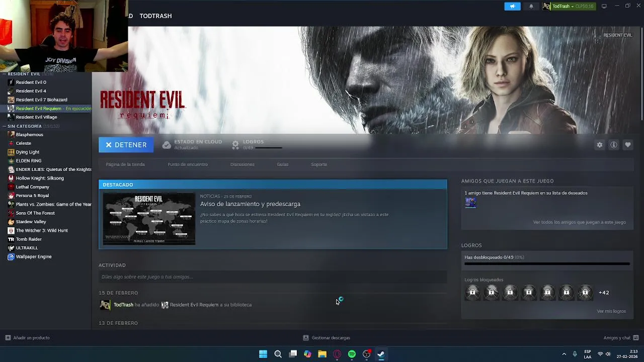Viewport: 644px width, 362px height.
Task: Open Resident Evil Requiem link in activity
Action: click(194, 305)
